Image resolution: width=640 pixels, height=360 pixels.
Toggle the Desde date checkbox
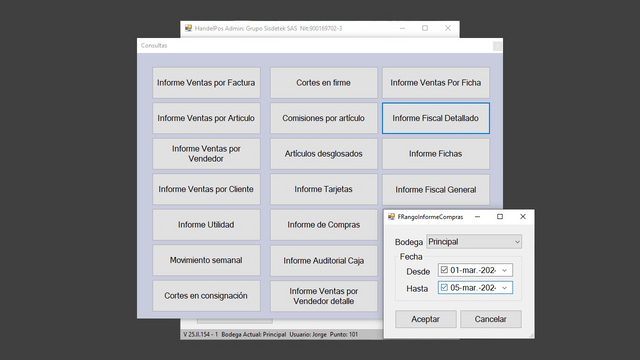pyautogui.click(x=444, y=270)
